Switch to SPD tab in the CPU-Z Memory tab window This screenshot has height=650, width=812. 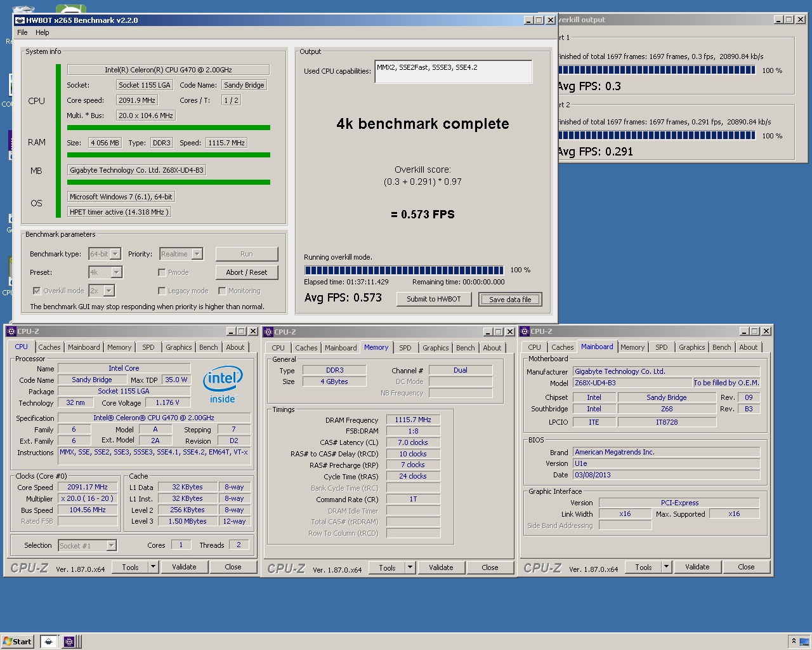pos(405,348)
